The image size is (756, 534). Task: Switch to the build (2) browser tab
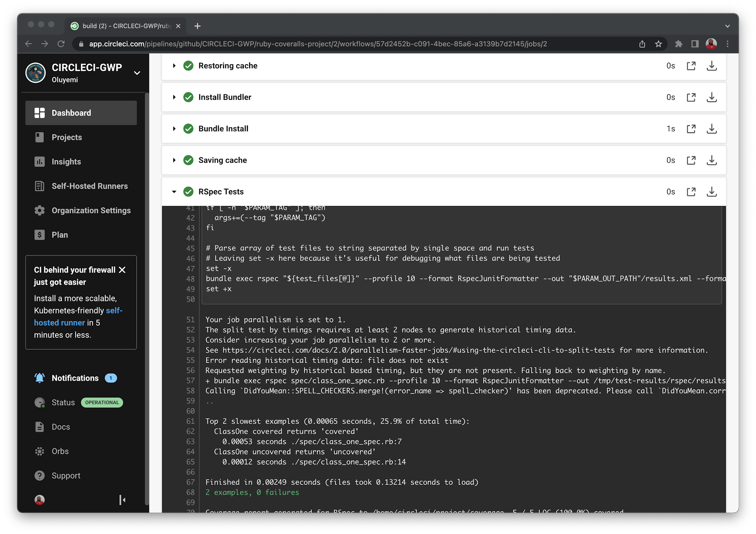point(125,26)
